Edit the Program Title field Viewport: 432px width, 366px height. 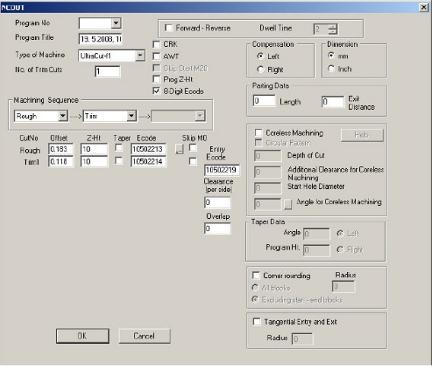coord(101,39)
